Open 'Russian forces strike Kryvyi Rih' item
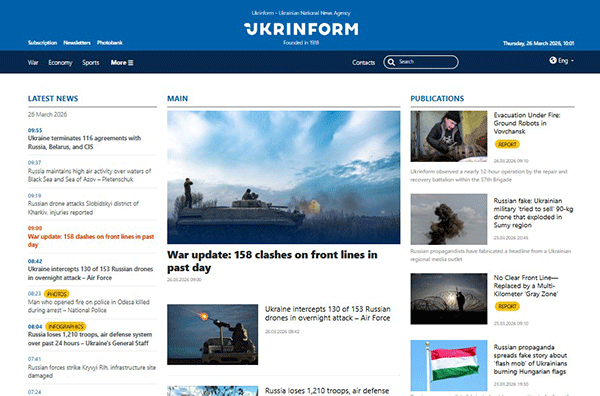 92,372
